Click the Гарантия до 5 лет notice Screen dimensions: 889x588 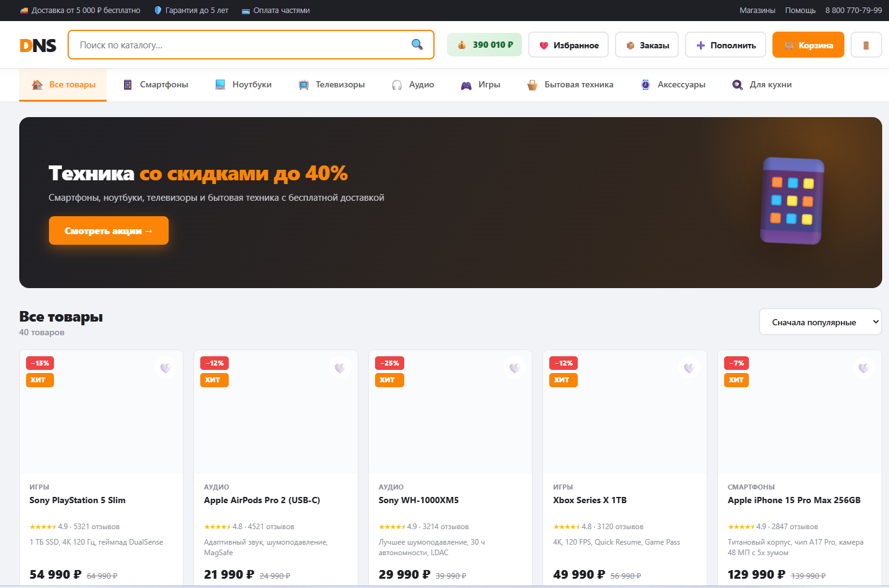(x=191, y=11)
